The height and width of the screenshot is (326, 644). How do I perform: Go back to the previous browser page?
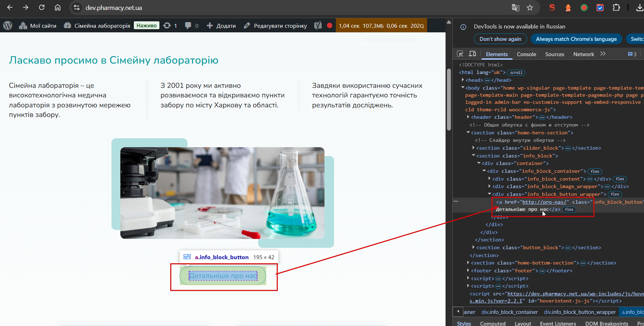pyautogui.click(x=10, y=7)
